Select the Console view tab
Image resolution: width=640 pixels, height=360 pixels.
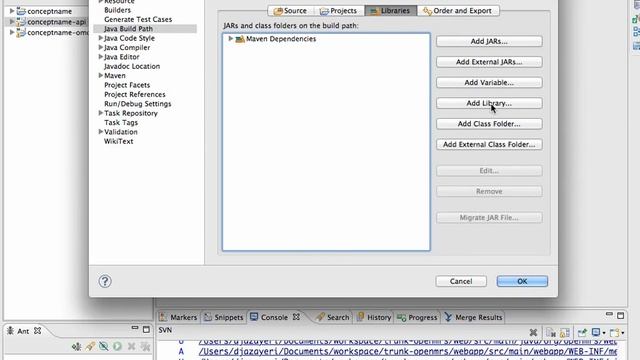click(x=269, y=317)
